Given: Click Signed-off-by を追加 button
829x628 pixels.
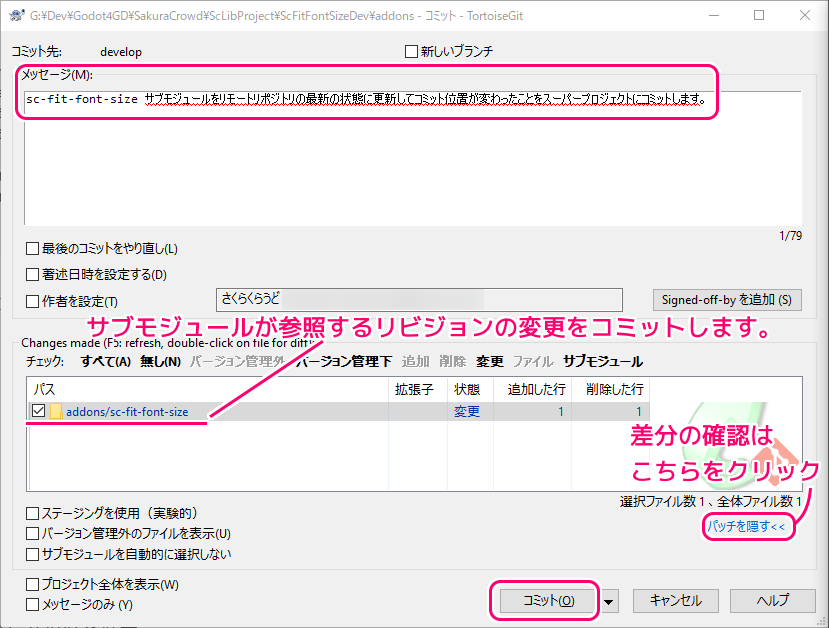Looking at the screenshot, I should coord(727,299).
